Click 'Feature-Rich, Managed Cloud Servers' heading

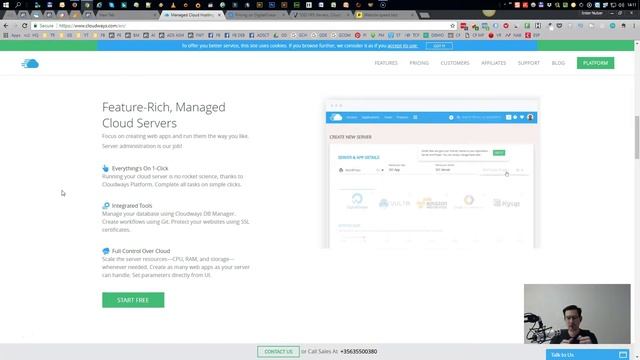pos(164,115)
